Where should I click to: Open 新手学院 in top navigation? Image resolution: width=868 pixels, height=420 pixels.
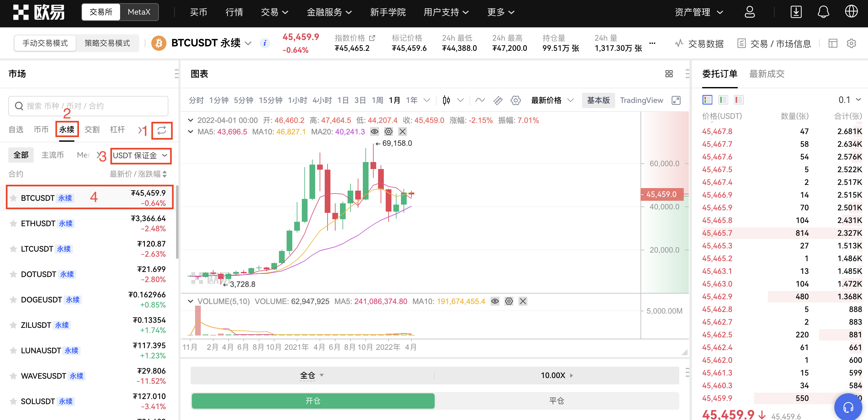[388, 12]
